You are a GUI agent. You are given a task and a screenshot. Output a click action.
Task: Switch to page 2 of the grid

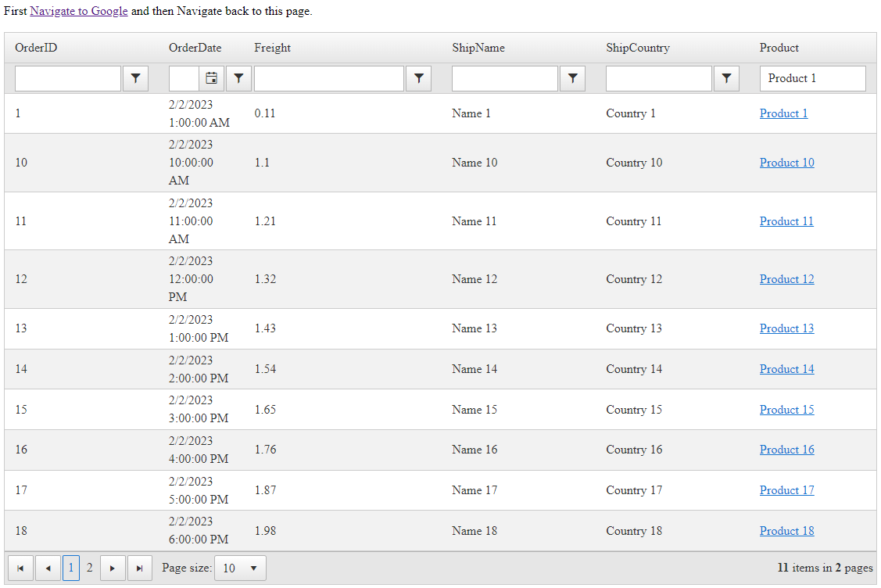[x=89, y=568]
